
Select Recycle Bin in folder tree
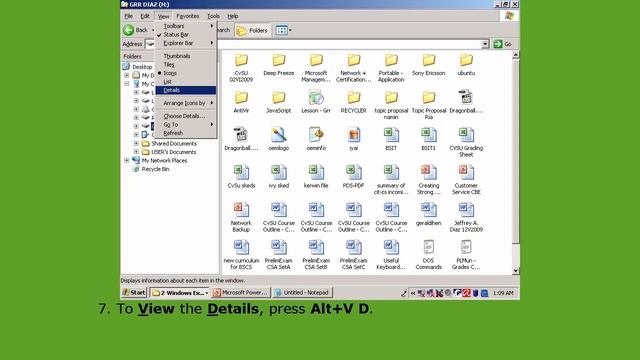155,169
